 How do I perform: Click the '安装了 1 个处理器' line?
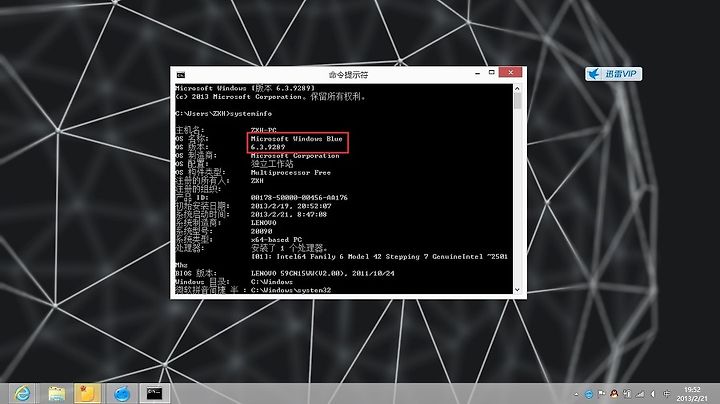pos(289,248)
